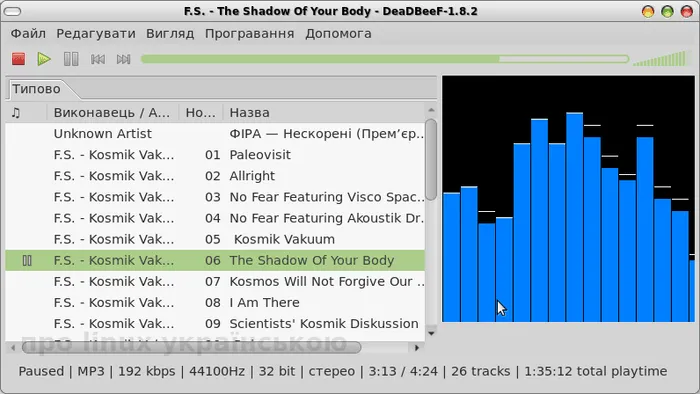Image resolution: width=700 pixels, height=394 pixels.
Task: Open the Допомога menu
Action: 338,33
